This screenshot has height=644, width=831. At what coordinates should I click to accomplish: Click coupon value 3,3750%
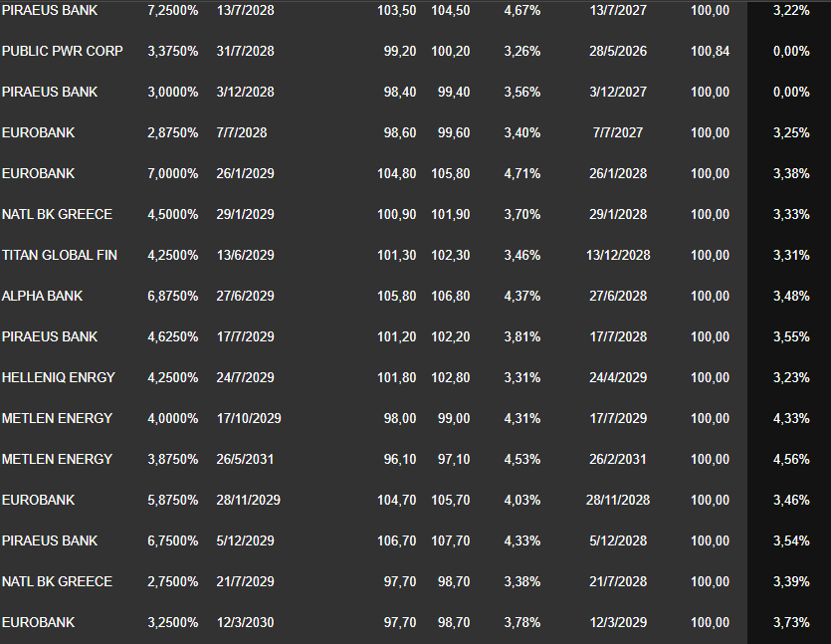(173, 51)
